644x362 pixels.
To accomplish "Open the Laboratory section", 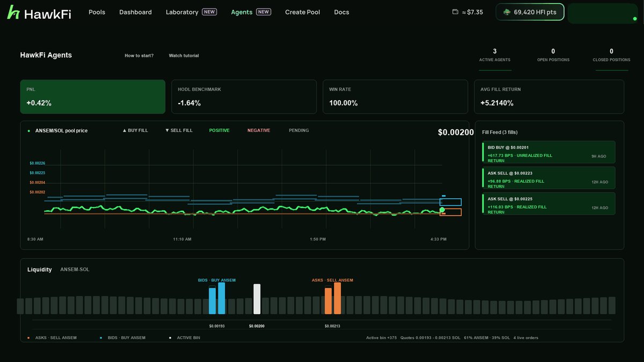I will 191,12.
